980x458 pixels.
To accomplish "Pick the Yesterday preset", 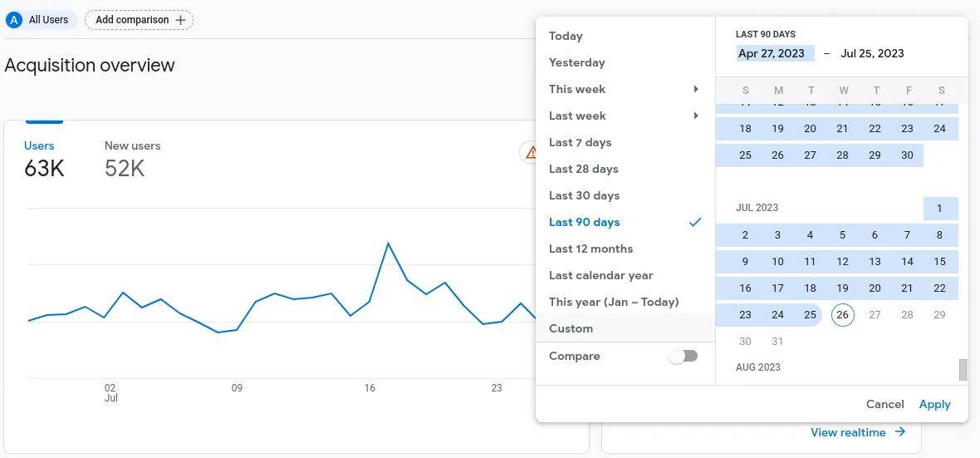I will pos(576,62).
